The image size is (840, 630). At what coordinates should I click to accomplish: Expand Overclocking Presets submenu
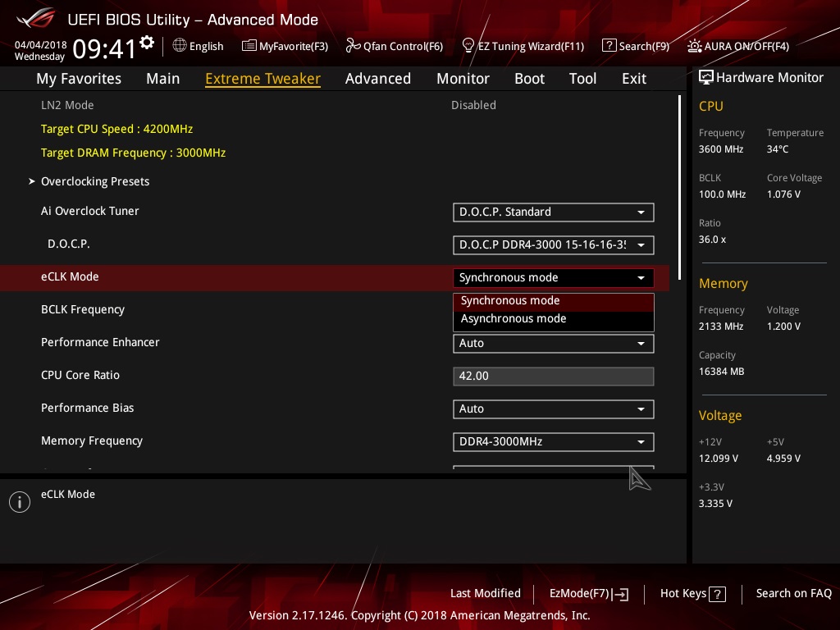click(95, 181)
